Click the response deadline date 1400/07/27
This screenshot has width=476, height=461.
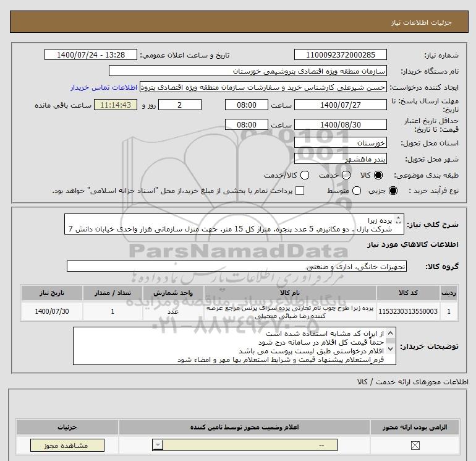[x=340, y=105]
